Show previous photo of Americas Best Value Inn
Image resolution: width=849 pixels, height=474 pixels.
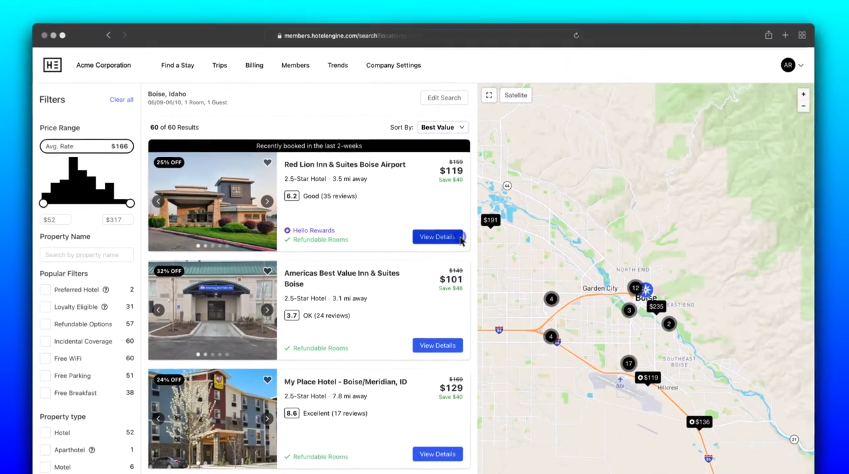click(158, 310)
